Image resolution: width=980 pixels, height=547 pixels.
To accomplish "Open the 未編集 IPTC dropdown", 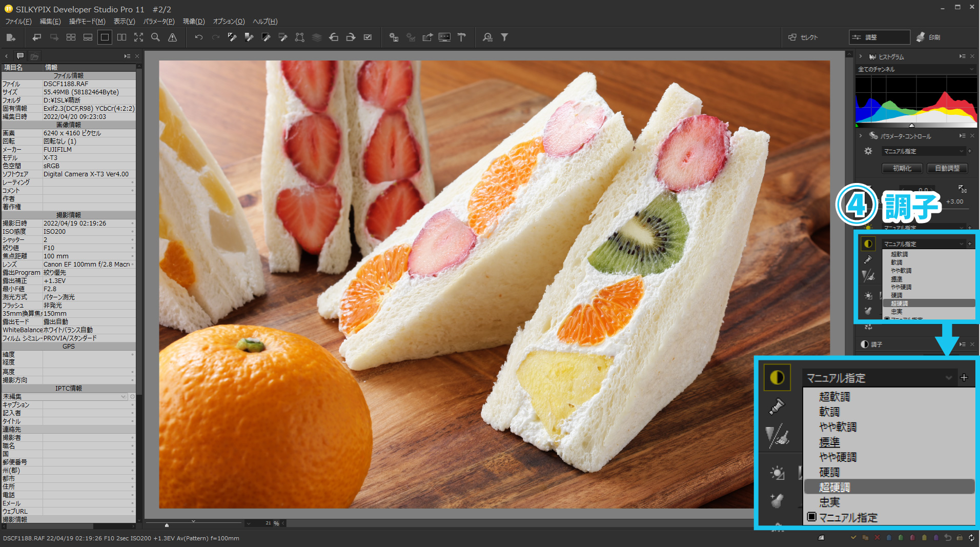I will (x=65, y=396).
